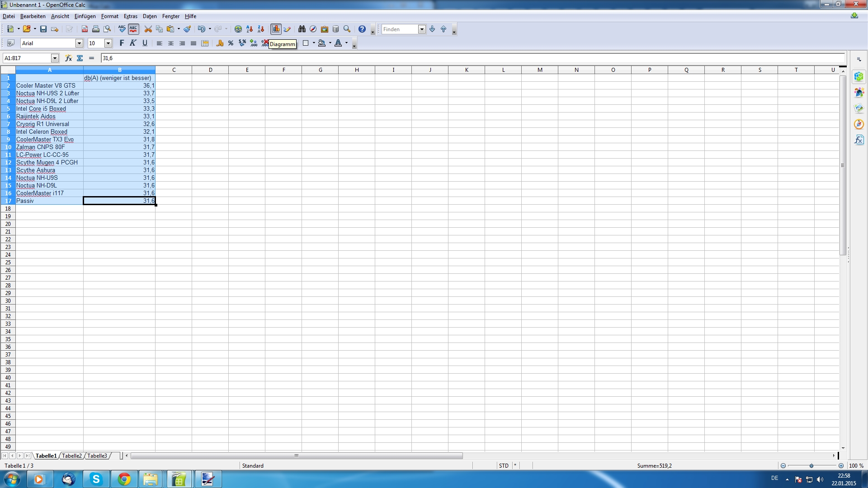
Task: Click column C header
Action: coord(174,70)
